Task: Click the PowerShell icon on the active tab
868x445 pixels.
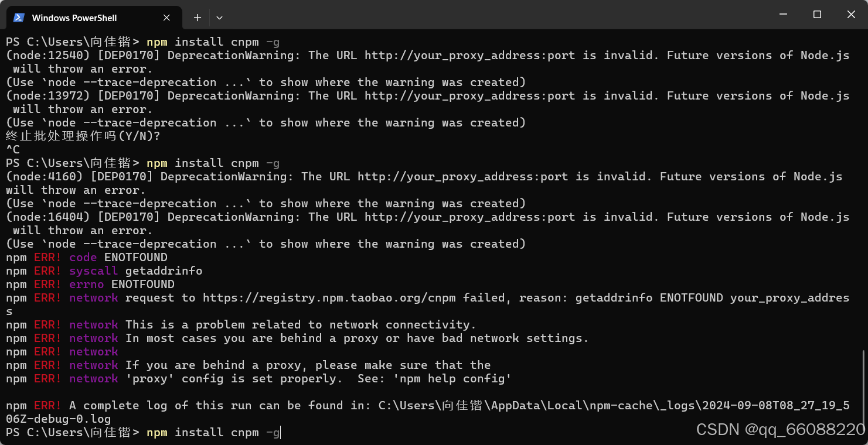Action: [x=18, y=18]
